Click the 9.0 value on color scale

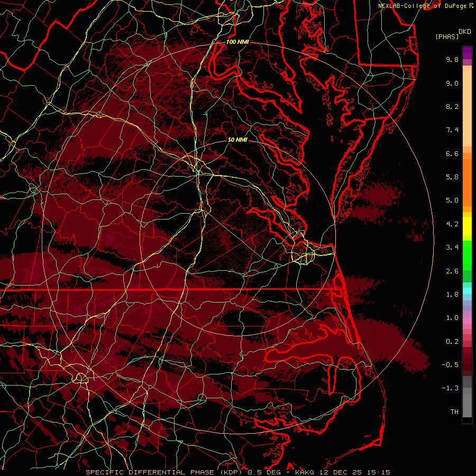[452, 83]
